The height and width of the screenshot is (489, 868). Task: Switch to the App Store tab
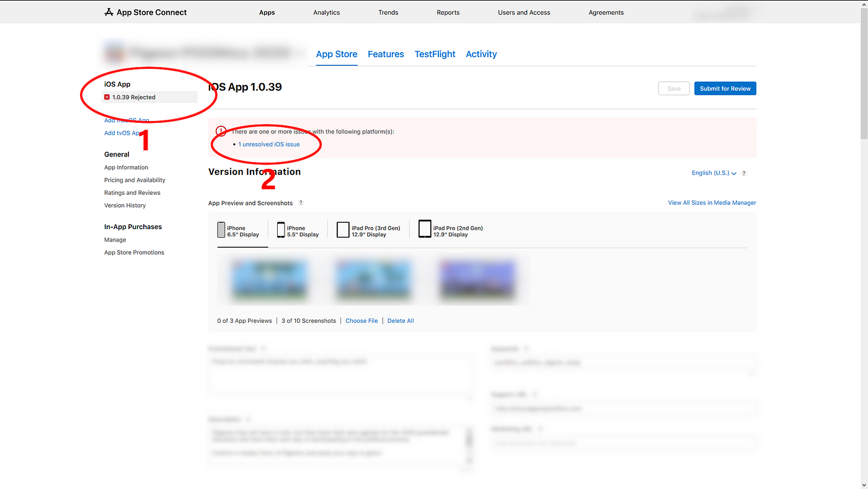337,54
